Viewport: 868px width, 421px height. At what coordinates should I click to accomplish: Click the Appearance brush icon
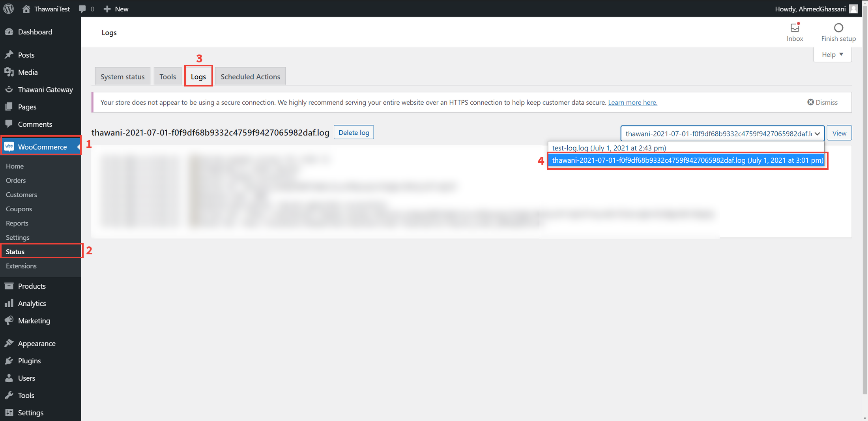click(9, 344)
